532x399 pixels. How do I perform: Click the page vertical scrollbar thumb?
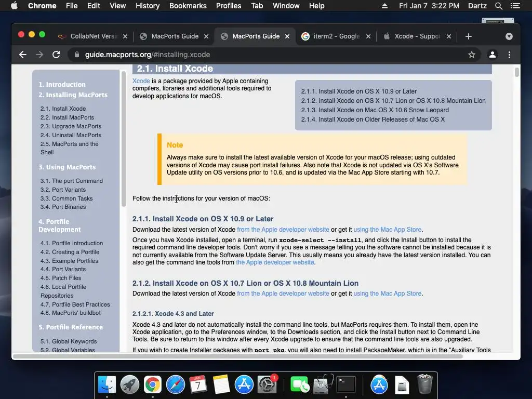coord(516,72)
